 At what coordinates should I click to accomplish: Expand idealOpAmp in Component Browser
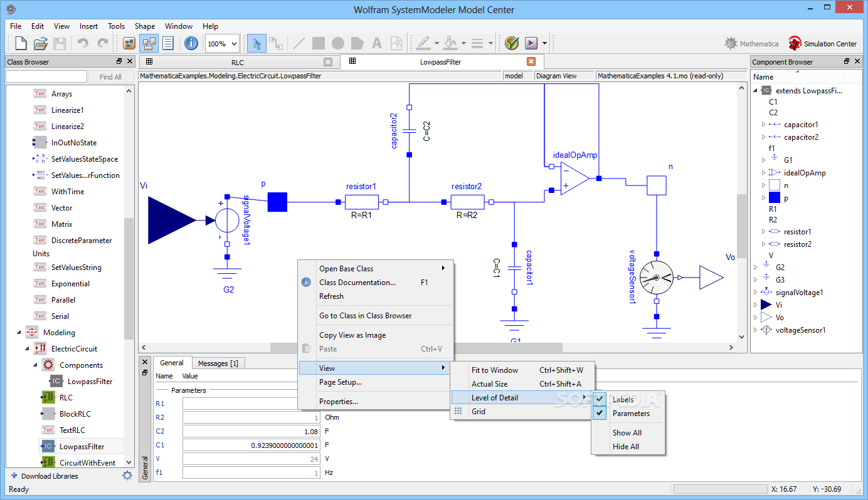coord(763,173)
